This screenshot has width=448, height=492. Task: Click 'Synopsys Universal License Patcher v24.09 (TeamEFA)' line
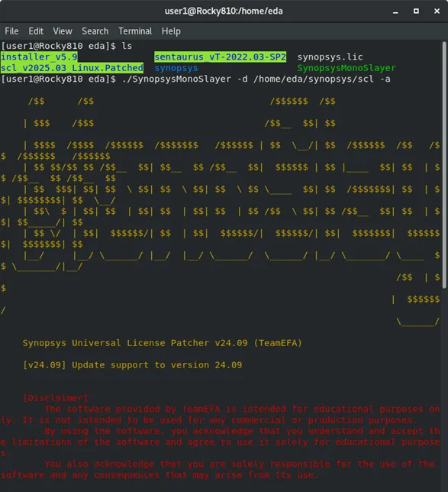[x=162, y=343]
